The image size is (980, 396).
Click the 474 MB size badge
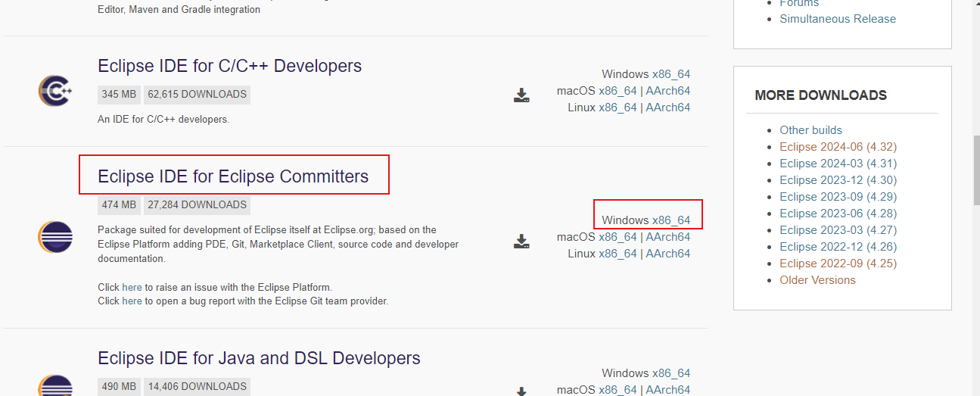click(119, 205)
